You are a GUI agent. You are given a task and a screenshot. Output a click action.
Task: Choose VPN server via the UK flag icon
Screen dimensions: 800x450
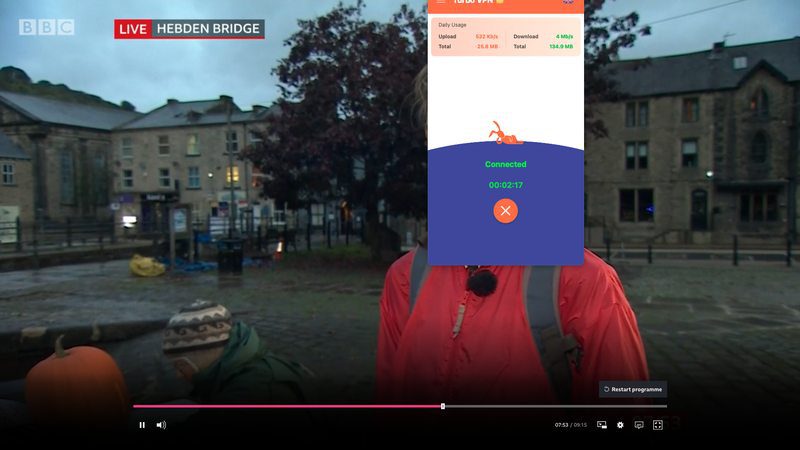click(568, 2)
